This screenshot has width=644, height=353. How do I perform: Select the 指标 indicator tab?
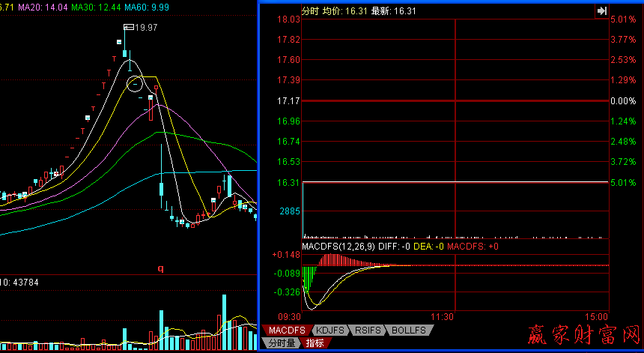(314, 343)
